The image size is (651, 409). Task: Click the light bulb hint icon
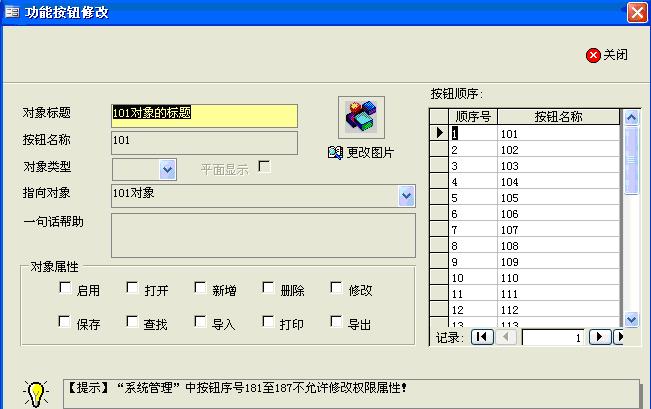37,390
